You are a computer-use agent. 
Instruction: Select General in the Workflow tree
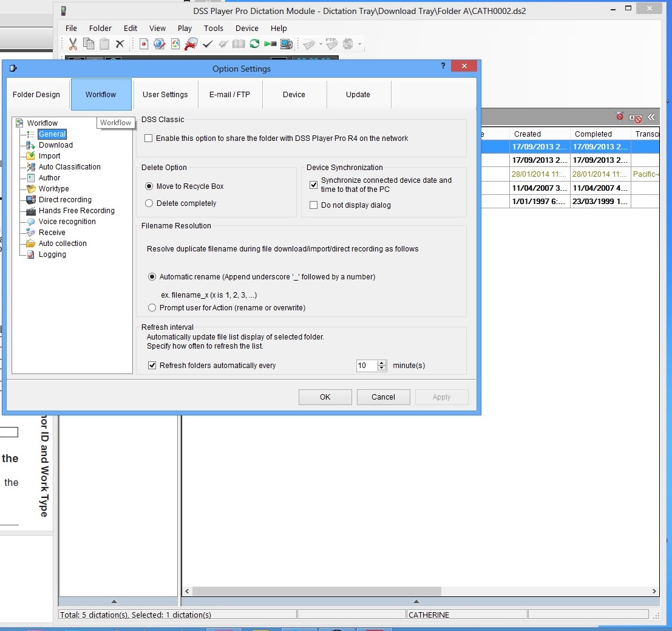pos(52,134)
